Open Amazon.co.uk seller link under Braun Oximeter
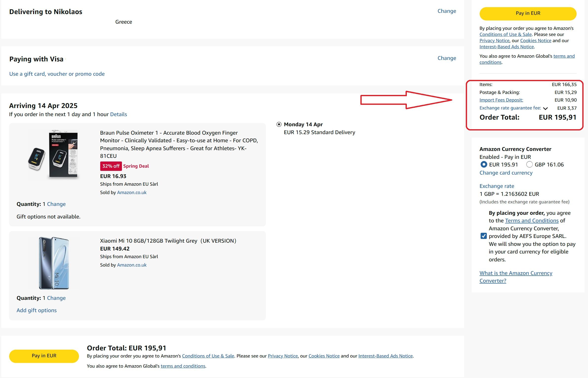The width and height of the screenshot is (588, 378). (132, 193)
